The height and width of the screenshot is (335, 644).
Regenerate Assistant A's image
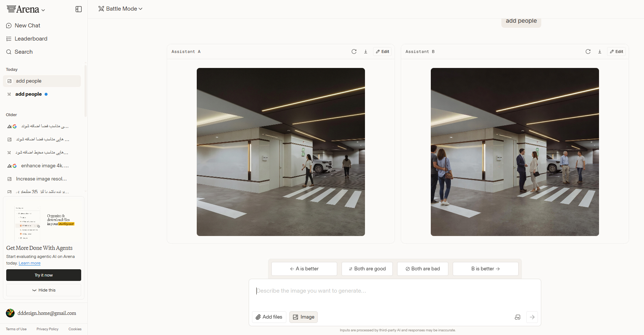point(354,52)
